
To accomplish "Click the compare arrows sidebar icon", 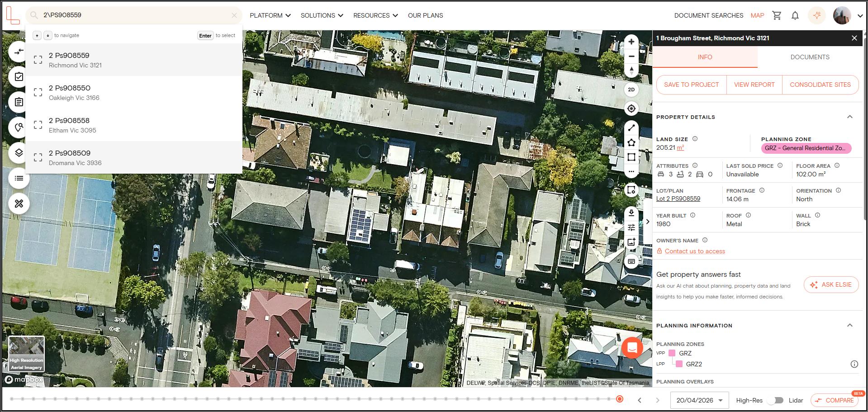I will (19, 52).
